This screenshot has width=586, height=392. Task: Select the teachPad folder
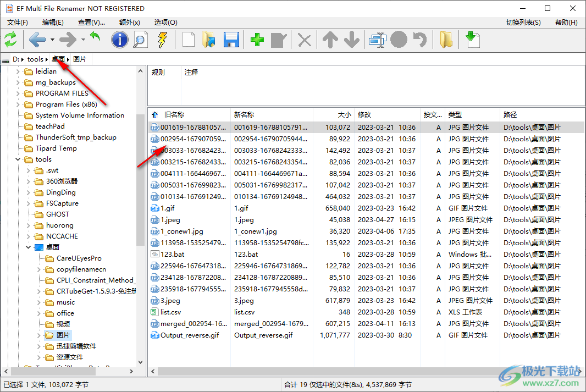[49, 126]
